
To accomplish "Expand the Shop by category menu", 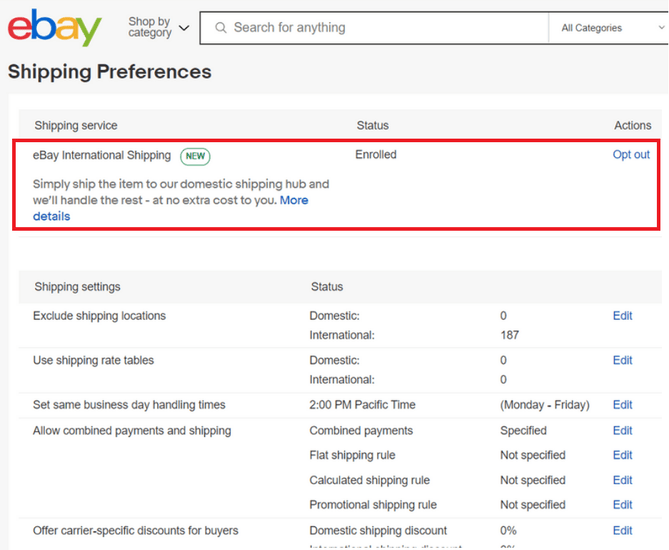I will (x=159, y=27).
